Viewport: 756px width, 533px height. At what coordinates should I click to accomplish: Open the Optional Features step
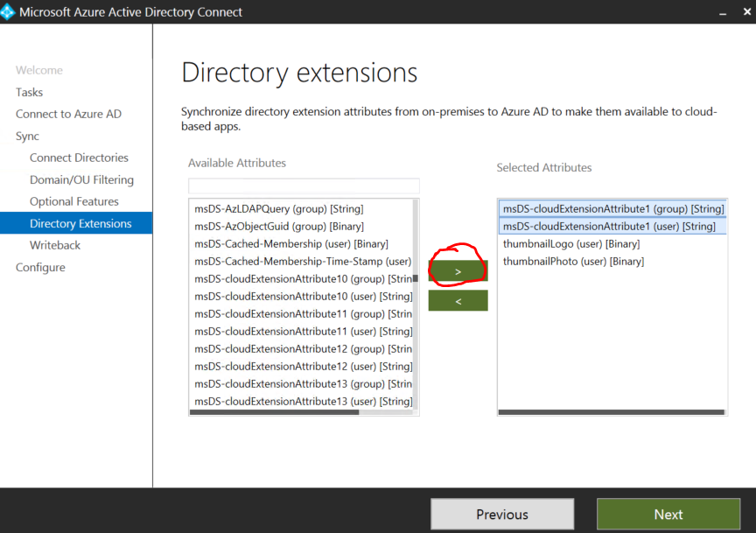[74, 201]
